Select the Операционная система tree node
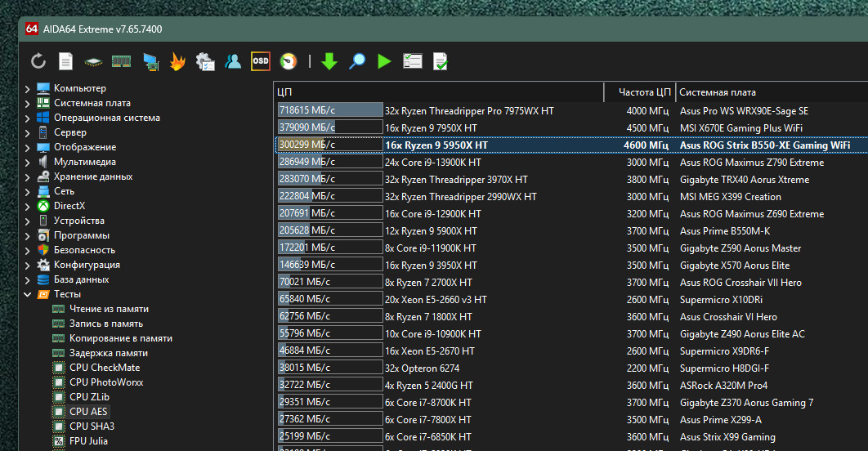Image resolution: width=868 pixels, height=451 pixels. pos(107,118)
